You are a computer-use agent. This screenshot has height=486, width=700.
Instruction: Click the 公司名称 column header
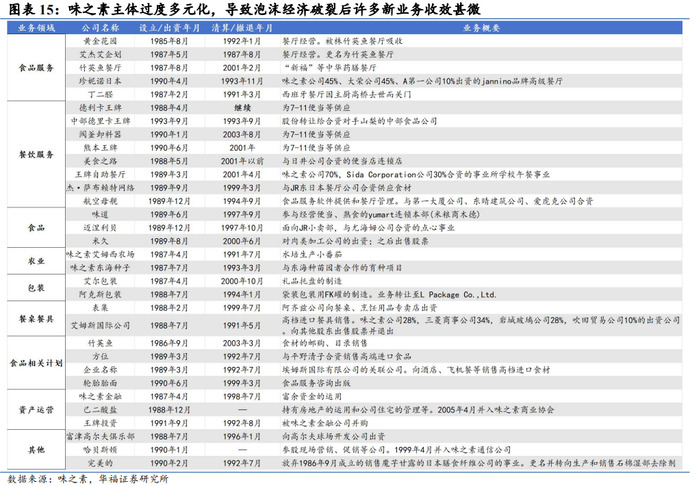(x=100, y=28)
